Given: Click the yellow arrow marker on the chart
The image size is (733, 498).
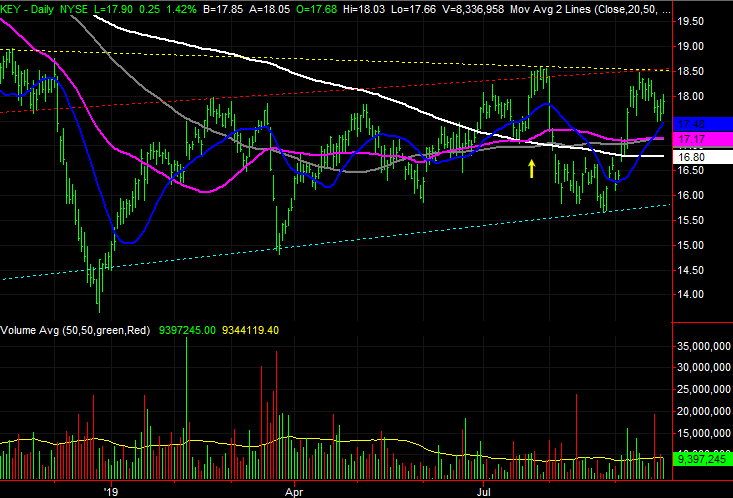Looking at the screenshot, I should (532, 168).
